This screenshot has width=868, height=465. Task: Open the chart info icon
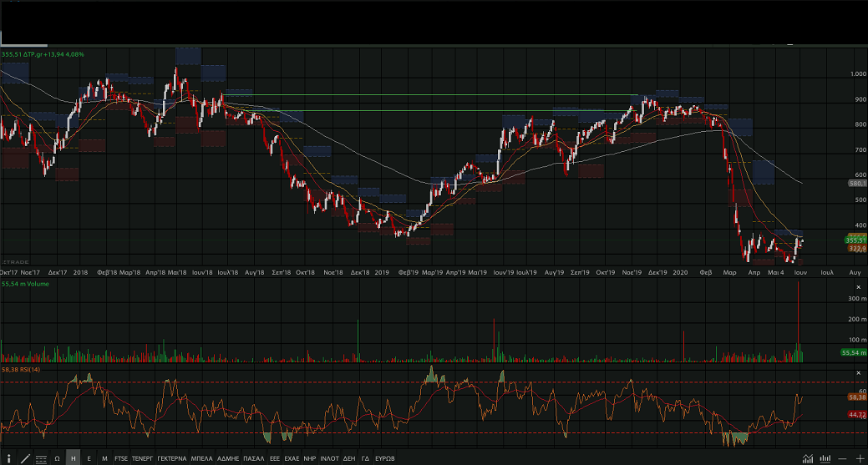(x=8, y=458)
